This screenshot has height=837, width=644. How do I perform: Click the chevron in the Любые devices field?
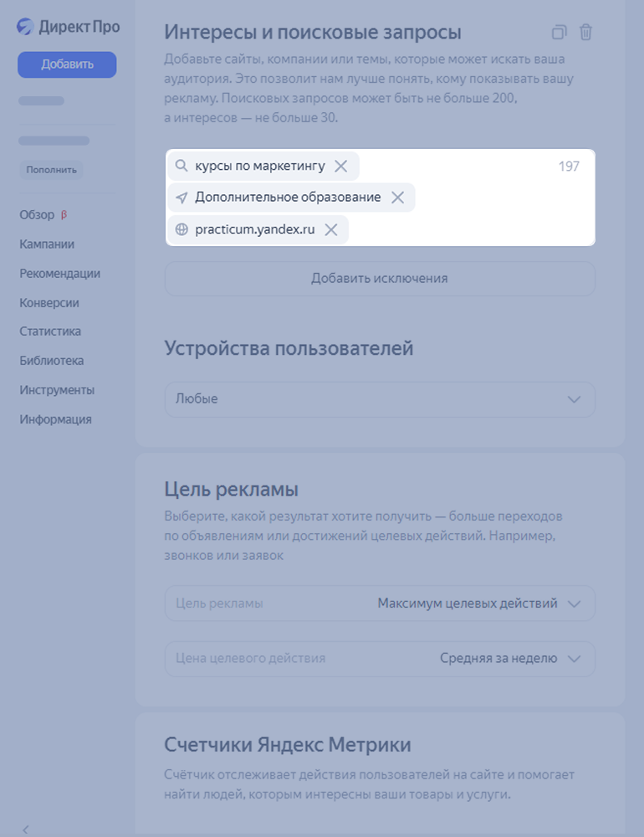click(574, 399)
